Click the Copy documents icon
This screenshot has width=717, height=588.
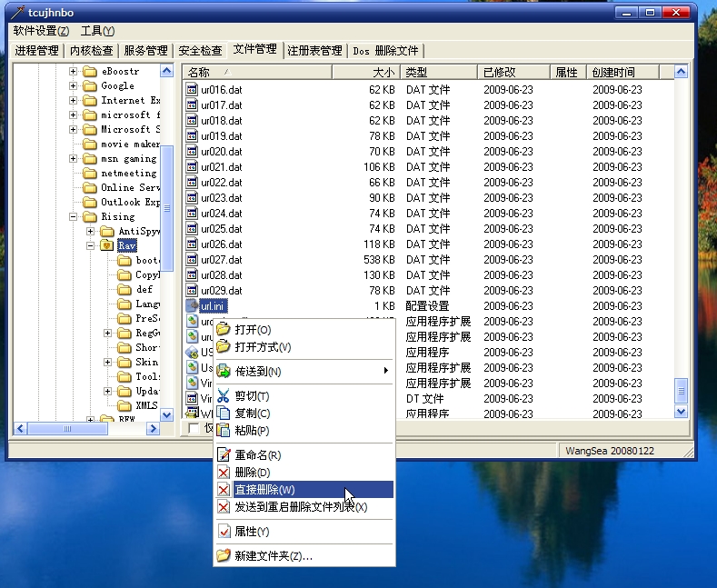pos(224,414)
